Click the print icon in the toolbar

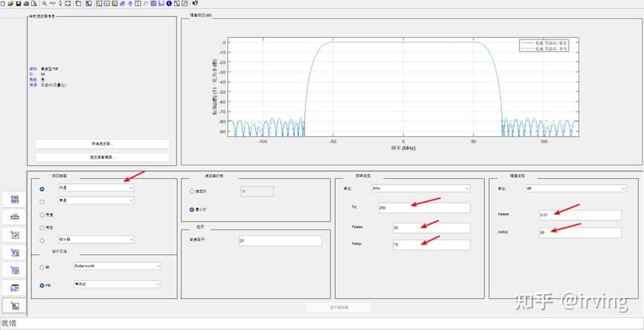26,3
